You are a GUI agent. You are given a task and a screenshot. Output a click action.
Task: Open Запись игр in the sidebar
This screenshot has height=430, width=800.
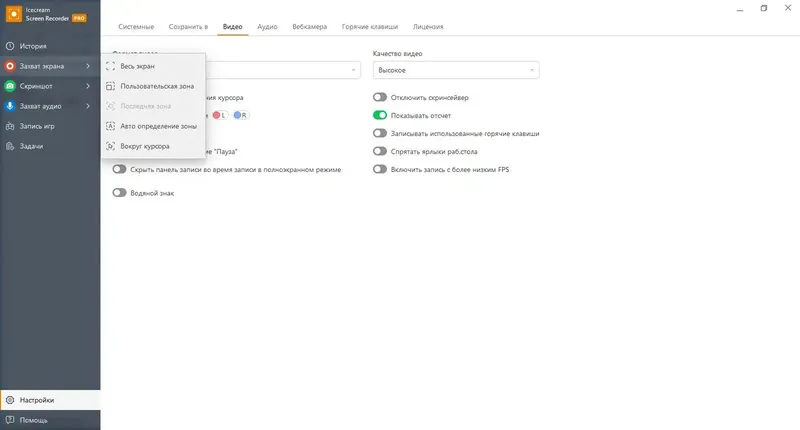pos(50,126)
